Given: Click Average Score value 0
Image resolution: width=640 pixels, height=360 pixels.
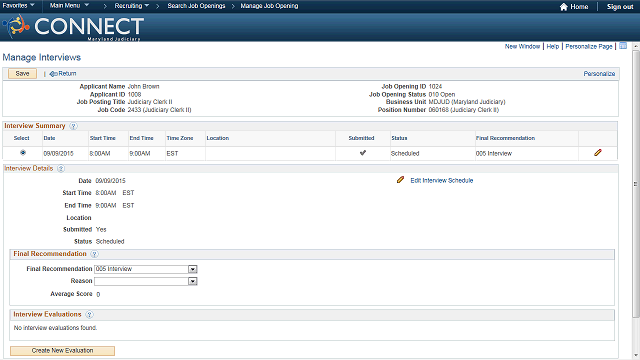Looking at the screenshot, I should coord(98,294).
